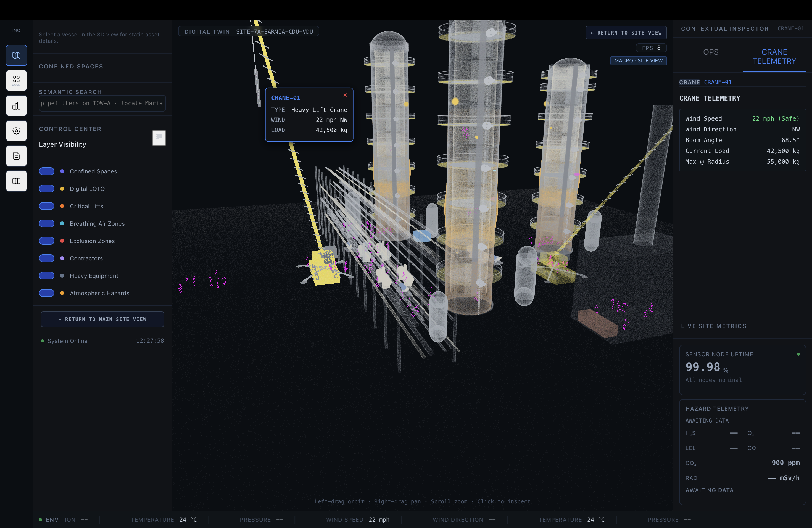
Task: Click the Contextual Inspector header title
Action: click(x=725, y=29)
